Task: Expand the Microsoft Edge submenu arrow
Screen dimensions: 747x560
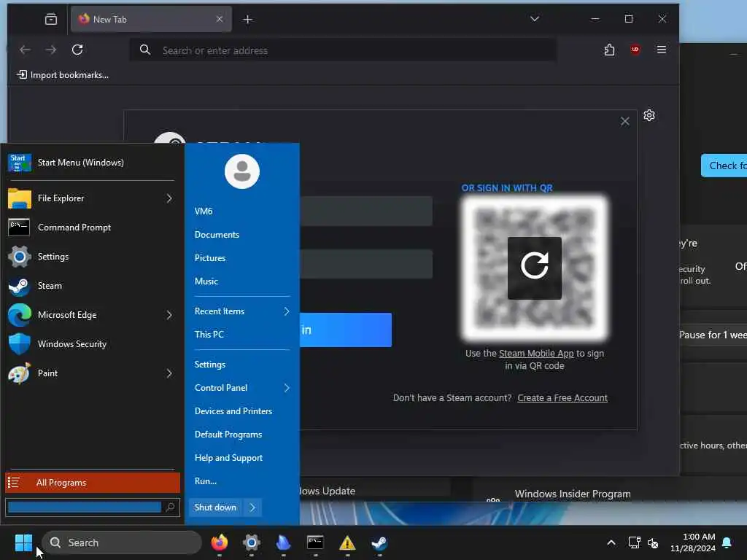Action: (169, 315)
